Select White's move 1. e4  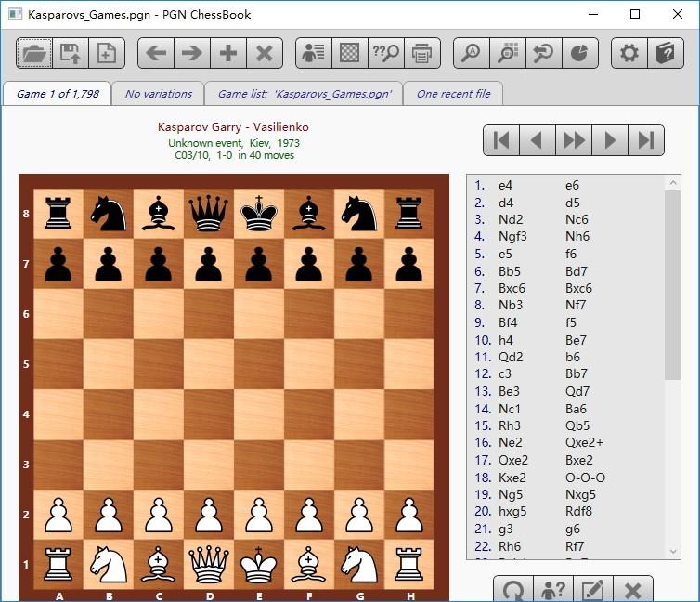click(505, 185)
